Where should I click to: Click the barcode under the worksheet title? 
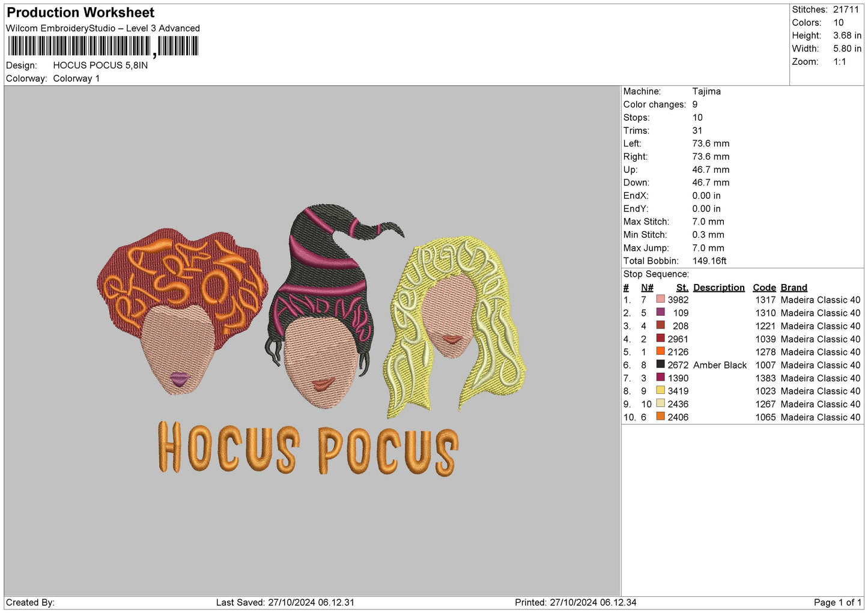tap(103, 46)
